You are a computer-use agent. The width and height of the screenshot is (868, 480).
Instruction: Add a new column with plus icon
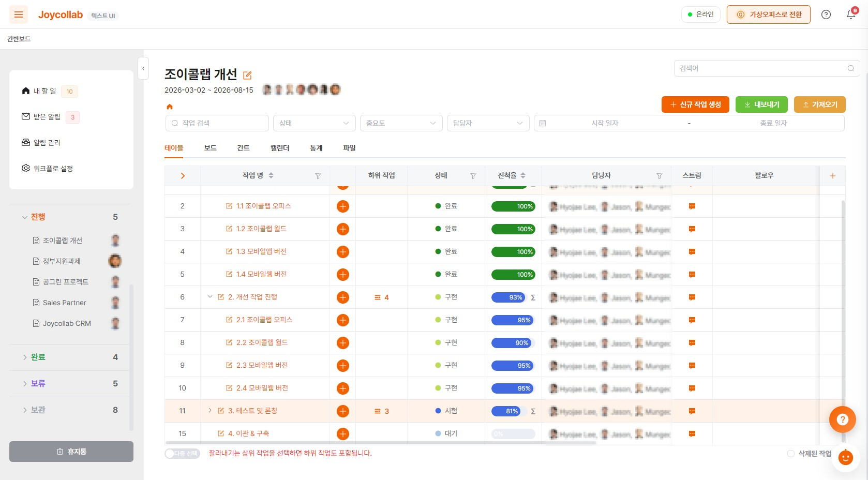(832, 176)
